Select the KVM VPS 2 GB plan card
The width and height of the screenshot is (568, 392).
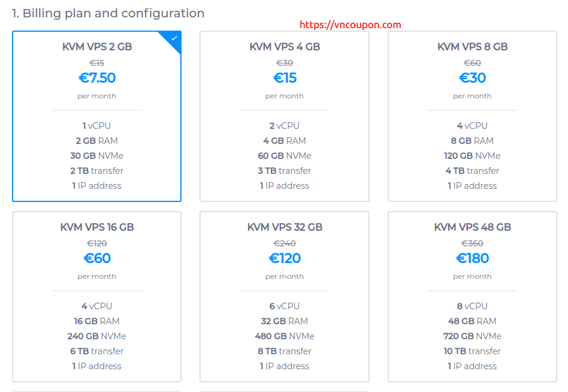tap(96, 116)
